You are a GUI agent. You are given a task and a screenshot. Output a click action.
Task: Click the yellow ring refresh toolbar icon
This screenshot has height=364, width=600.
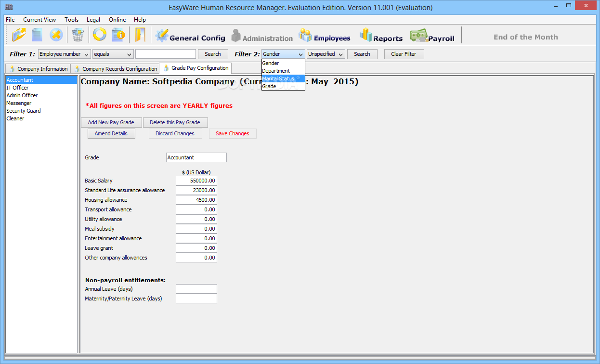tap(99, 35)
